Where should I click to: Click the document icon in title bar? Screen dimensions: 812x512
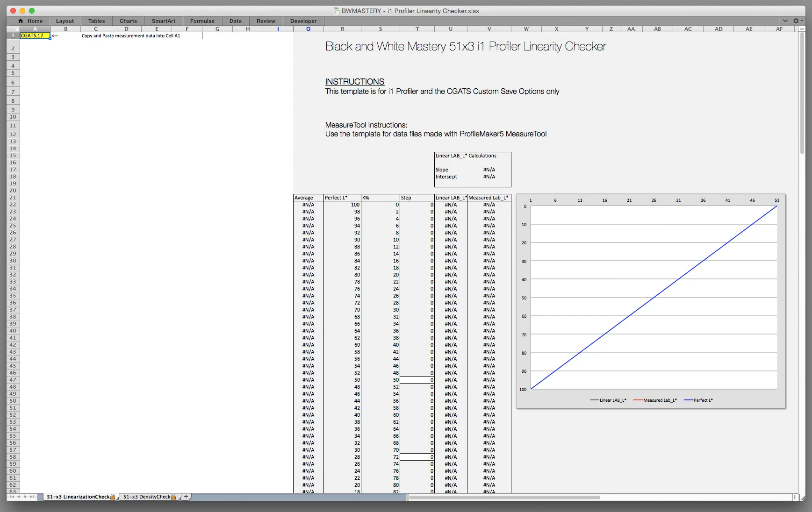click(336, 11)
